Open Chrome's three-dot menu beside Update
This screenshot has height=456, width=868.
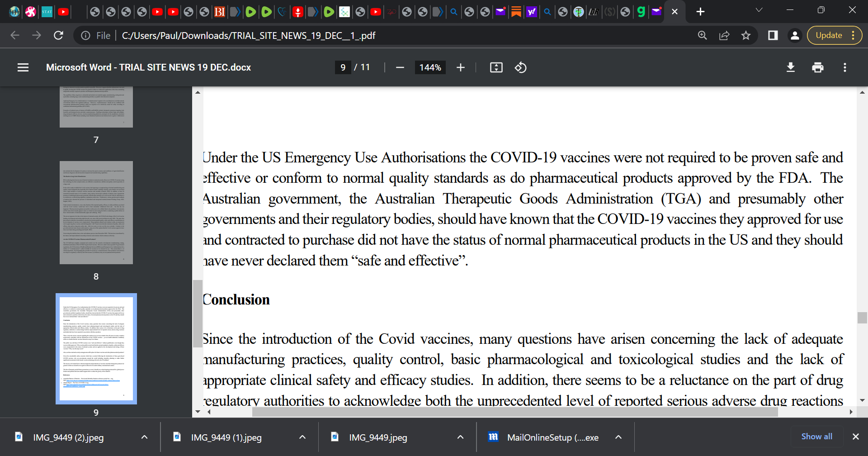pyautogui.click(x=853, y=35)
